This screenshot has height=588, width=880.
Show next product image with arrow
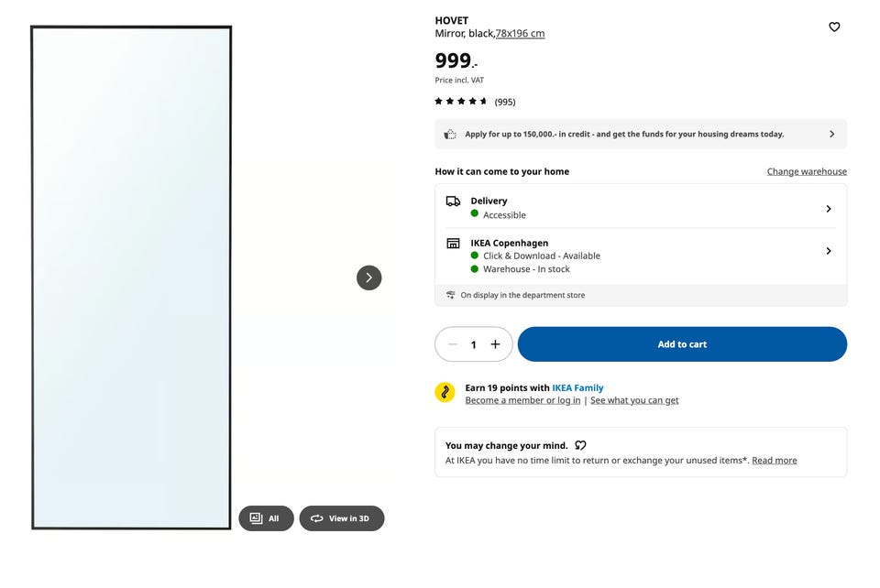368,278
